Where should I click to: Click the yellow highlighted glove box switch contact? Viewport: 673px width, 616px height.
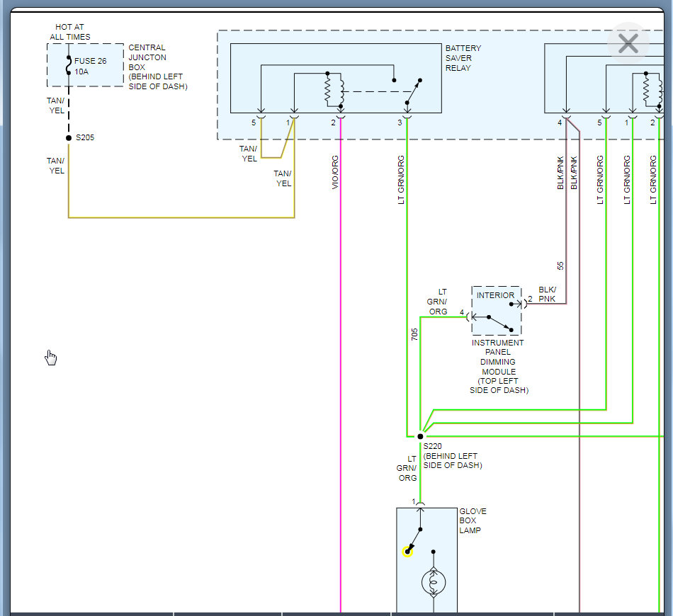(x=407, y=552)
